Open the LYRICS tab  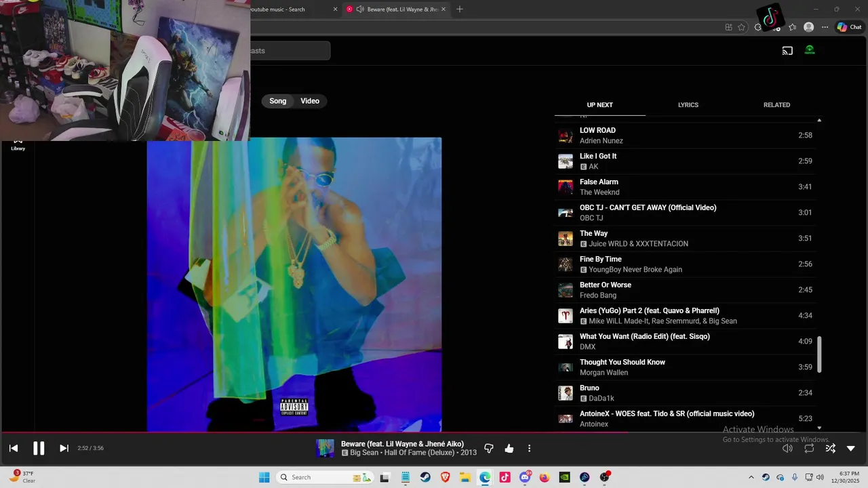(x=688, y=105)
